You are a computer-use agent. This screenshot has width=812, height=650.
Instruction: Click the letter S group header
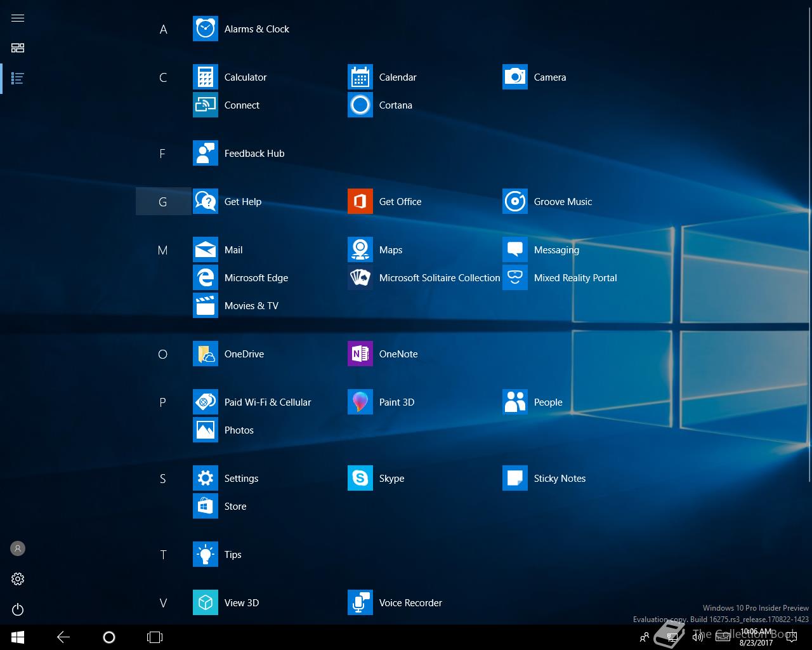tap(163, 479)
